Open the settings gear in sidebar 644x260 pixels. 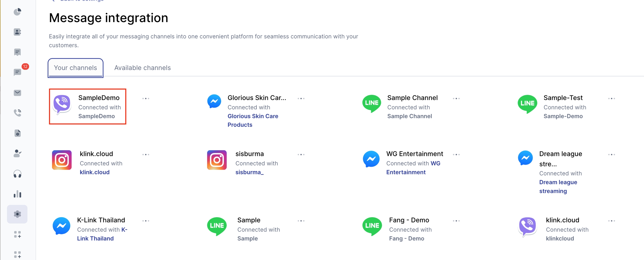pyautogui.click(x=17, y=214)
